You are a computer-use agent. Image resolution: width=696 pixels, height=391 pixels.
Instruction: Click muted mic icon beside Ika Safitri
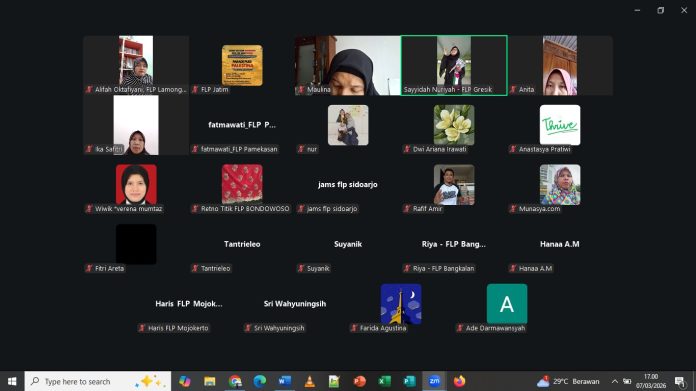click(x=89, y=149)
